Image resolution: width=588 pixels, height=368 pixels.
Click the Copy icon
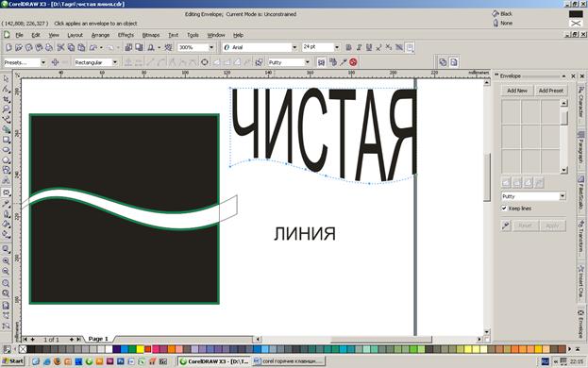71,47
